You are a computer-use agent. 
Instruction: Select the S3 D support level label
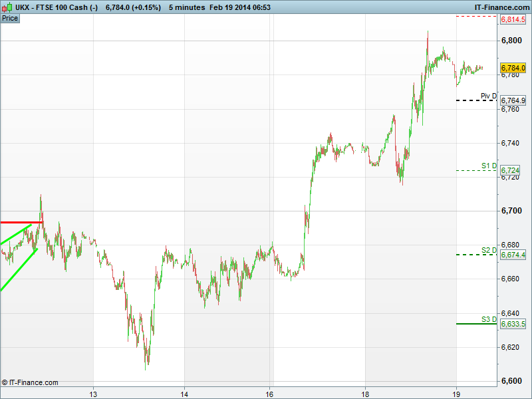tap(489, 319)
